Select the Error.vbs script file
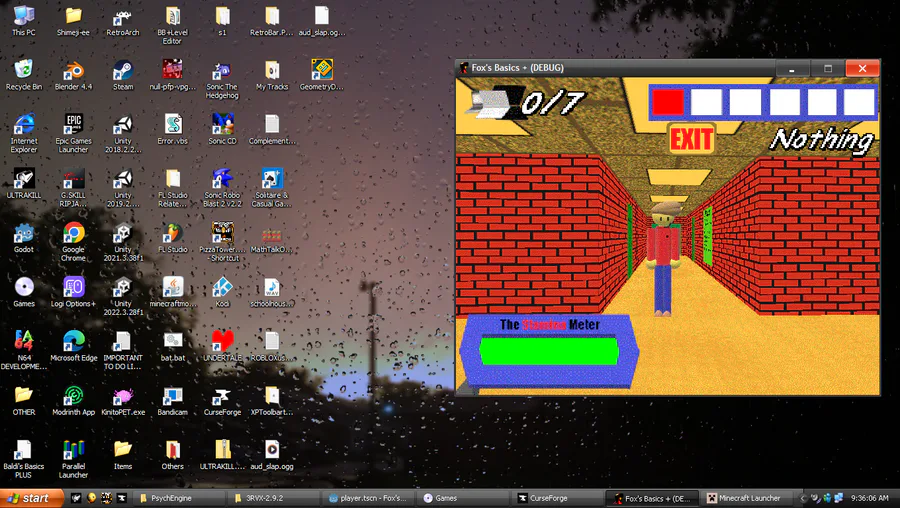This screenshot has width=900, height=508. [x=173, y=129]
